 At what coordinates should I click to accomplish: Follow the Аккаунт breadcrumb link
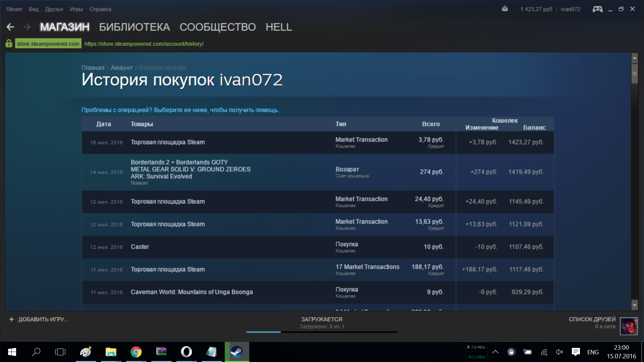(121, 68)
